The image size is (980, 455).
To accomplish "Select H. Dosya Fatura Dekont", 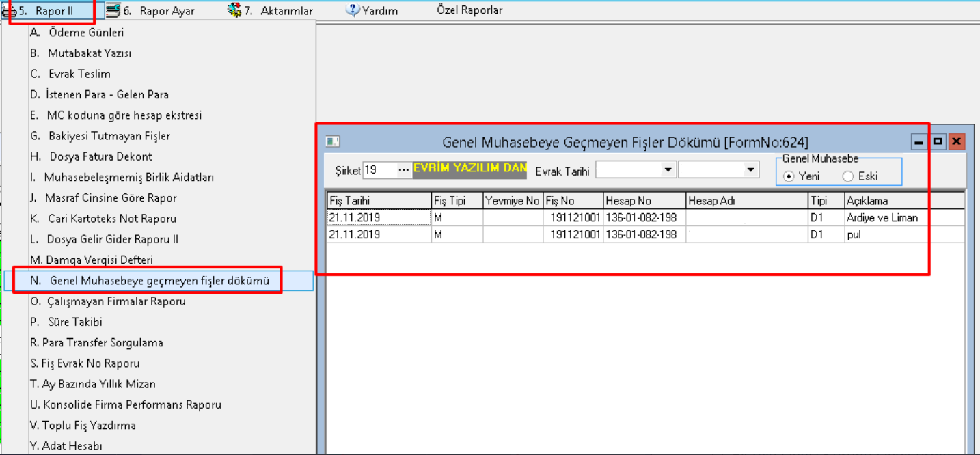I will (159, 156).
